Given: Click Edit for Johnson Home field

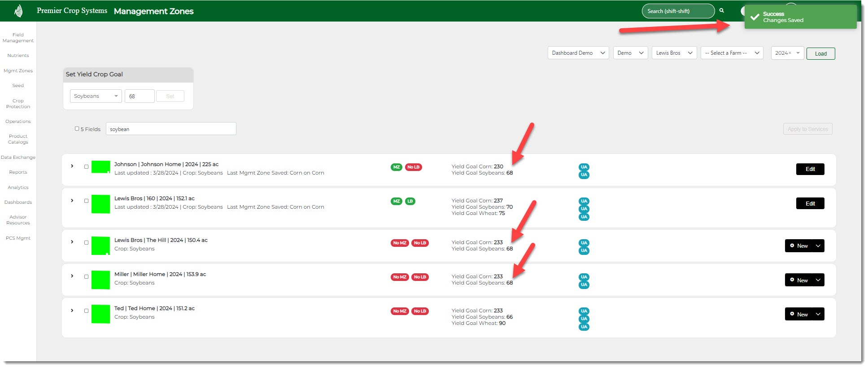Looking at the screenshot, I should (x=810, y=169).
